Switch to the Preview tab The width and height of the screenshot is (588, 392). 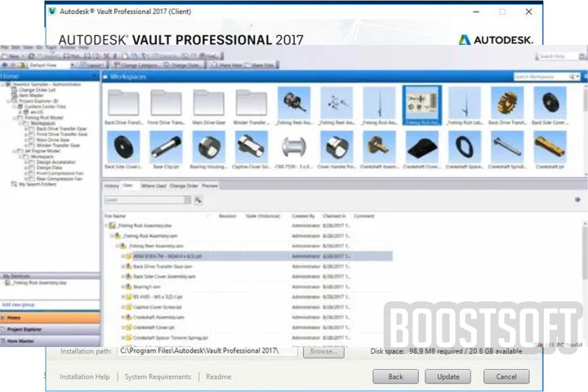(210, 185)
